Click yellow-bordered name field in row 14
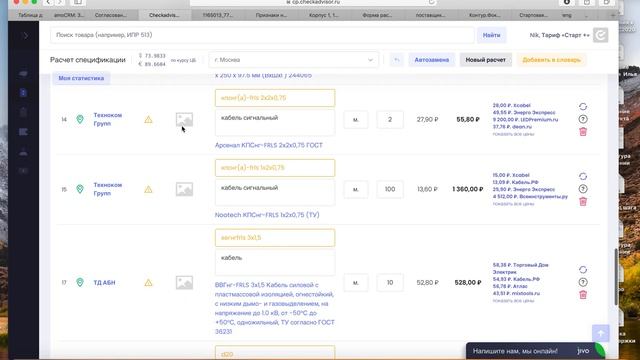Viewport: 640px width, 360px height. click(275, 98)
